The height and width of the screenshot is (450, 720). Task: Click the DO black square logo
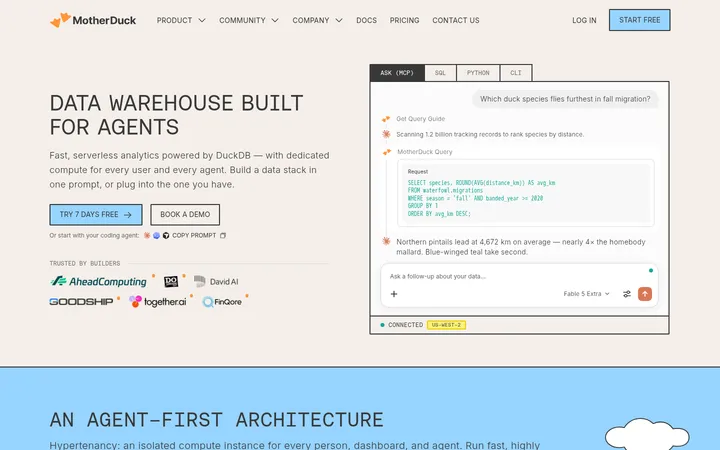click(x=171, y=281)
